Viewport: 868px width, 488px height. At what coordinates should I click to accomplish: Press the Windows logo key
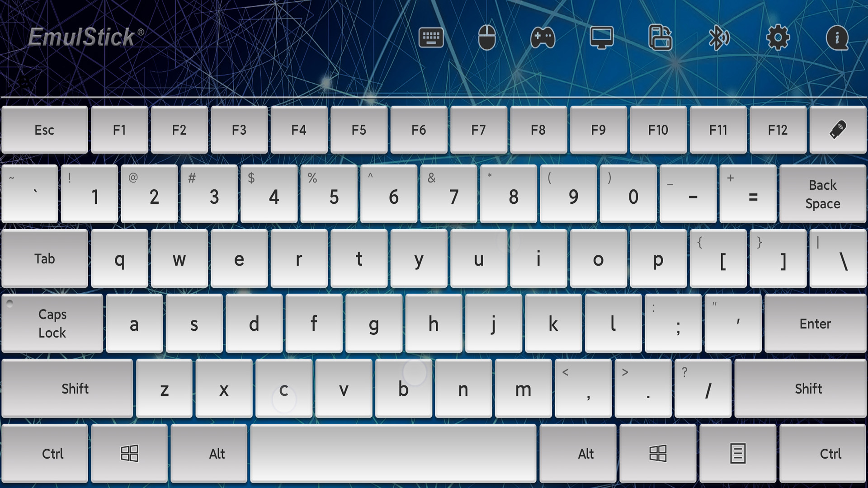[130, 454]
